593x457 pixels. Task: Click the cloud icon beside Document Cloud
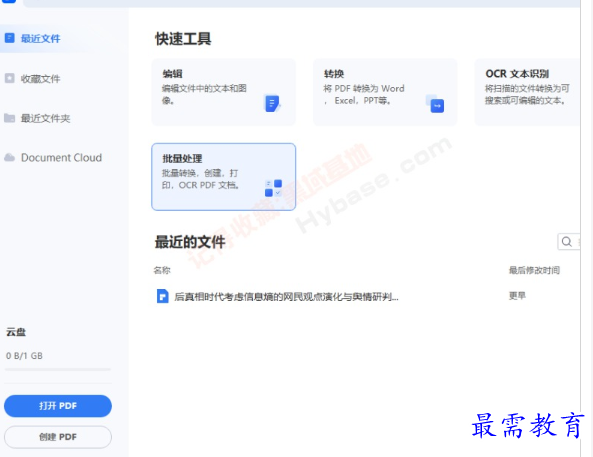(9, 157)
